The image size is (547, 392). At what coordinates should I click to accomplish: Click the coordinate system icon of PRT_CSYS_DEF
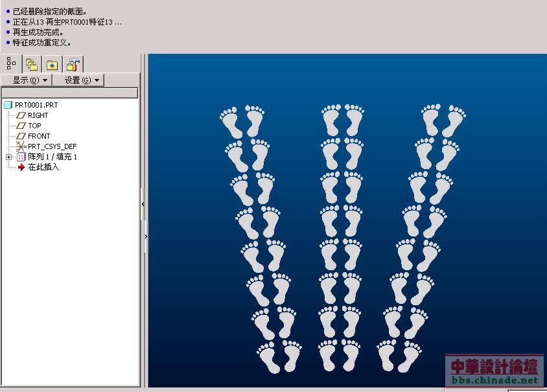point(21,147)
